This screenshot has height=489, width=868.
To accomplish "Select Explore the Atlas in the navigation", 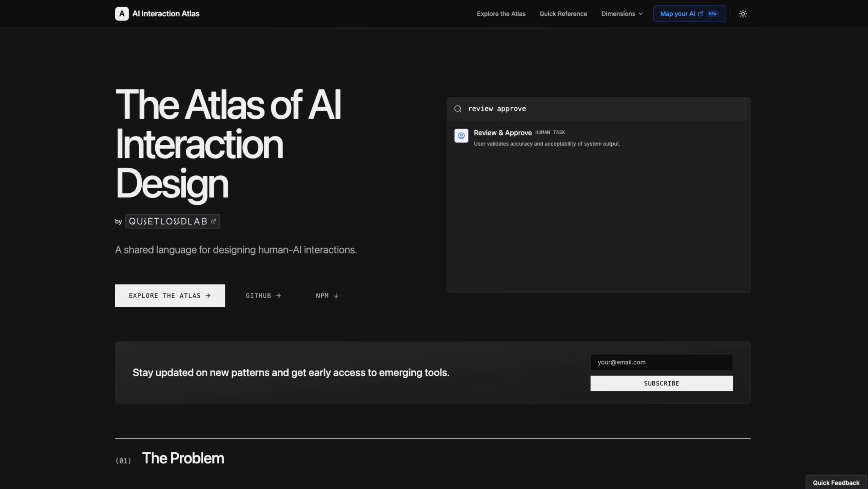I will (501, 14).
